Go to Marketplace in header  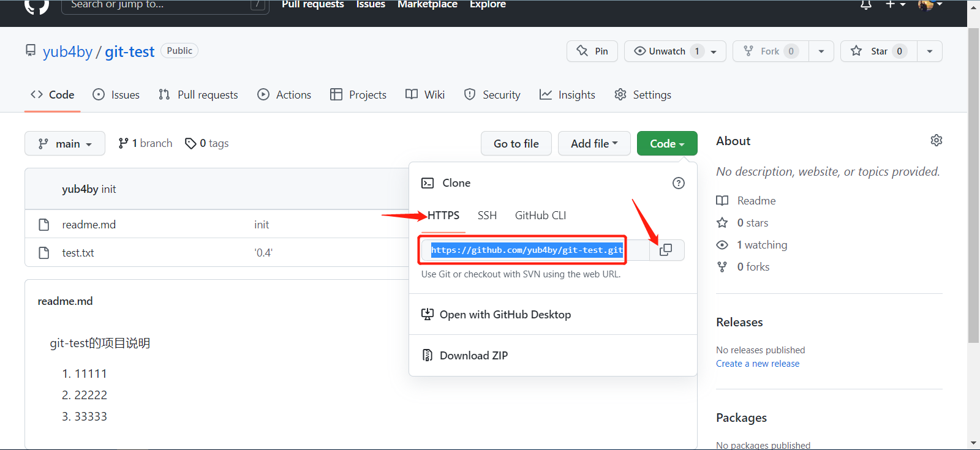pyautogui.click(x=428, y=4)
